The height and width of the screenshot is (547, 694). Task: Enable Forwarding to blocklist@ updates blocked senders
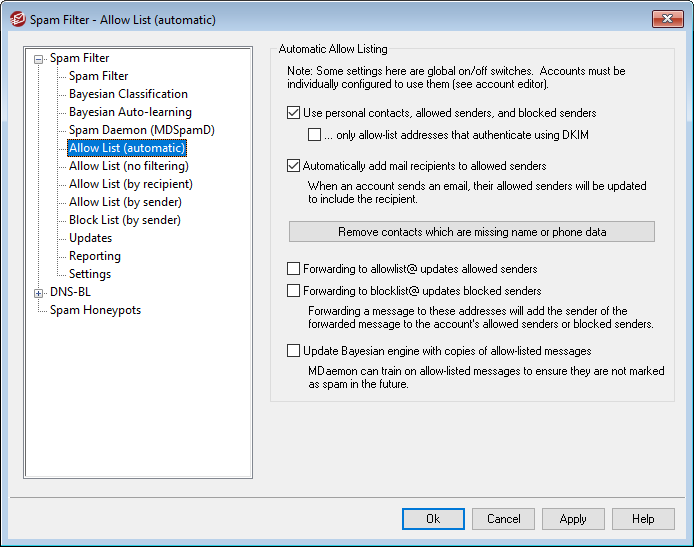pyautogui.click(x=293, y=291)
